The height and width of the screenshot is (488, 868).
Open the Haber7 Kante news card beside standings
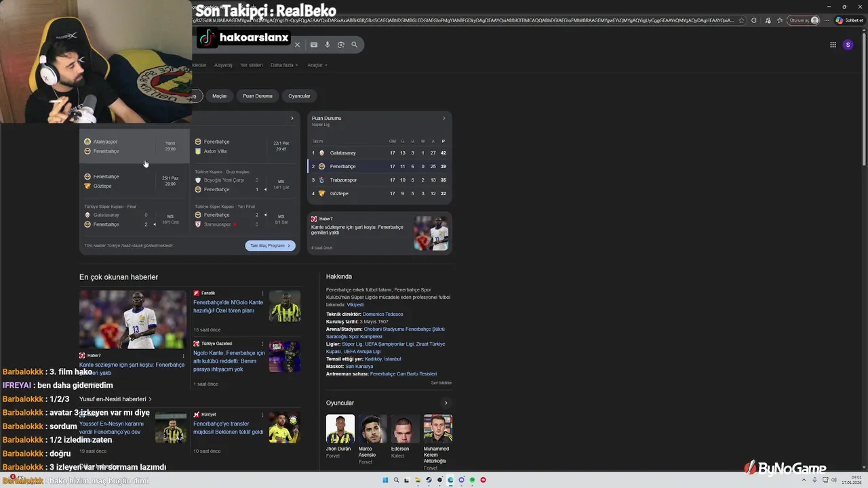point(380,233)
